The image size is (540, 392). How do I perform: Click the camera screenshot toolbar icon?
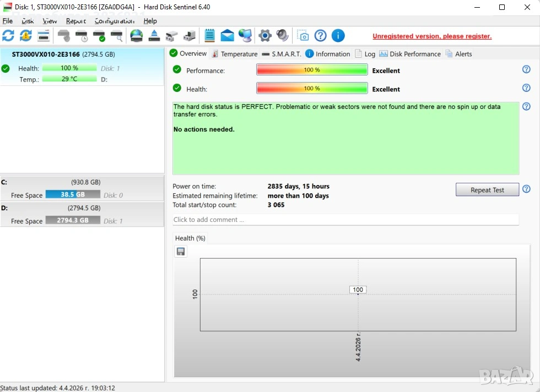tap(303, 36)
